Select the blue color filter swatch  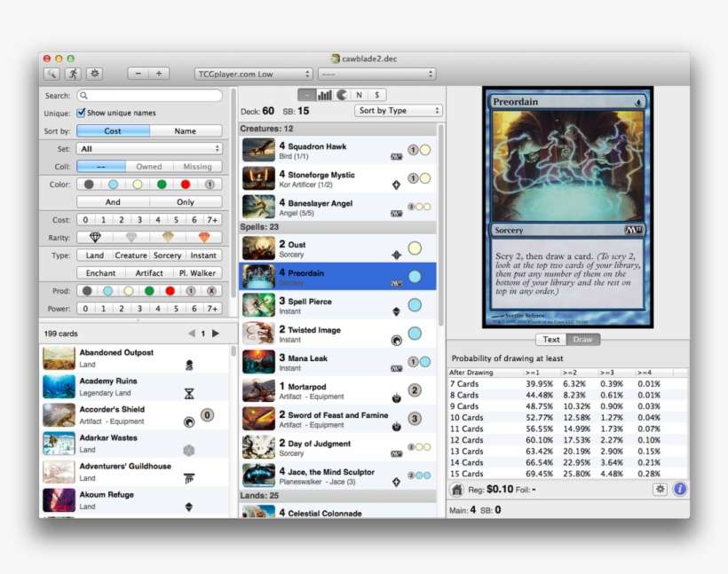113,184
